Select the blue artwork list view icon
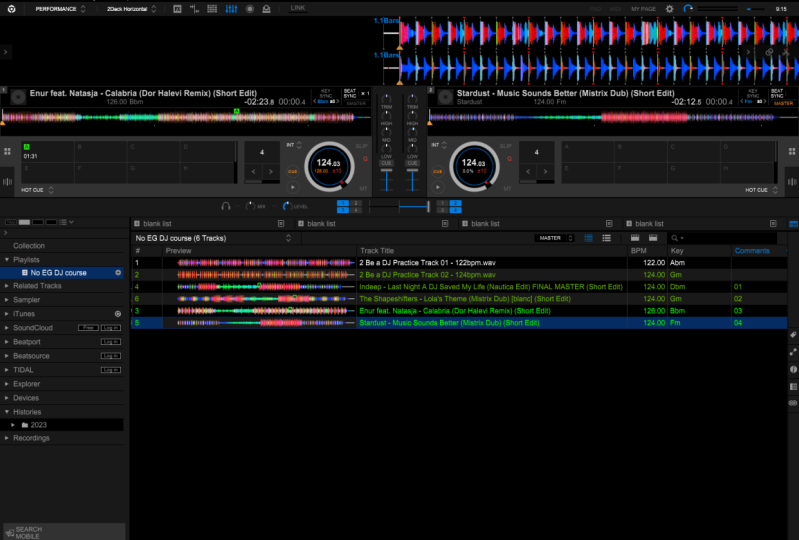The width and height of the screenshot is (799, 540). (589, 238)
